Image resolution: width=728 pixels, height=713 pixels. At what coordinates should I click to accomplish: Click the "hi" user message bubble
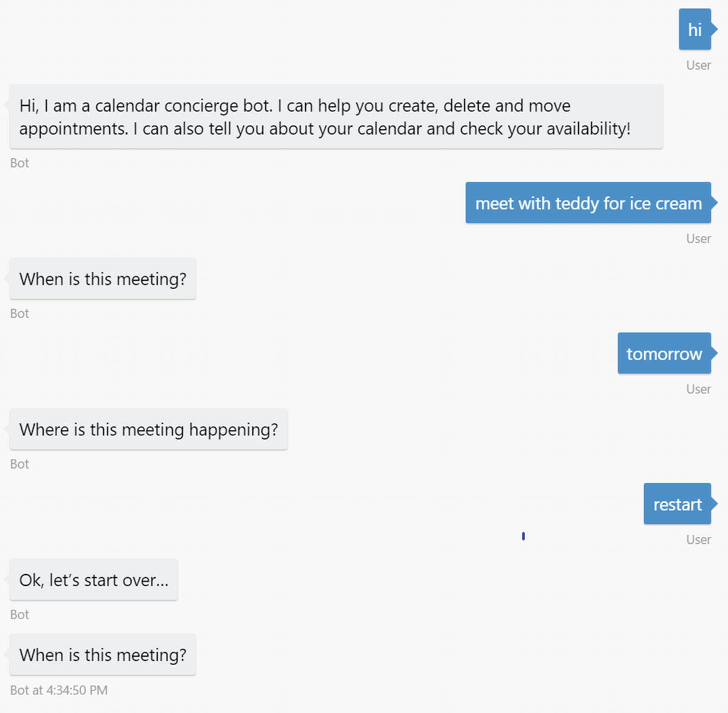(695, 29)
